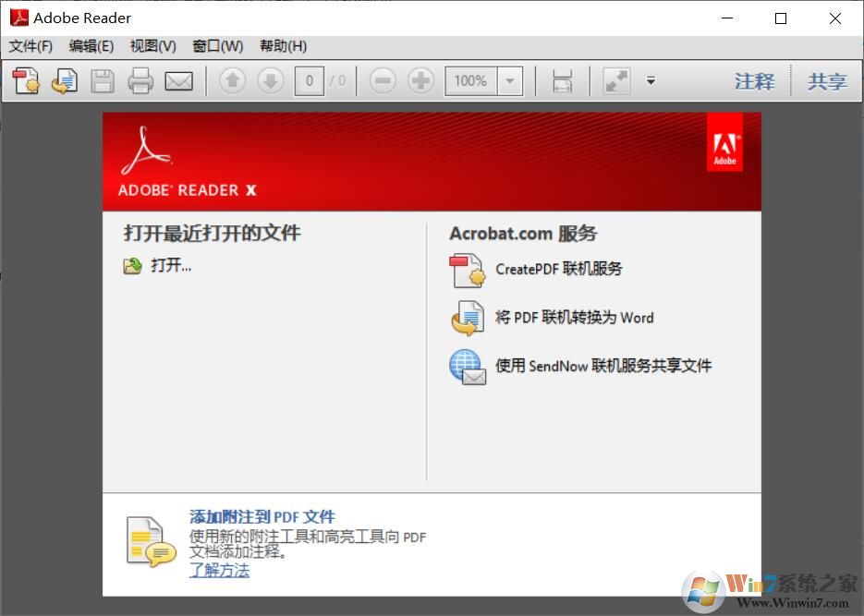Expand the toolbar overflow chevron

651,81
